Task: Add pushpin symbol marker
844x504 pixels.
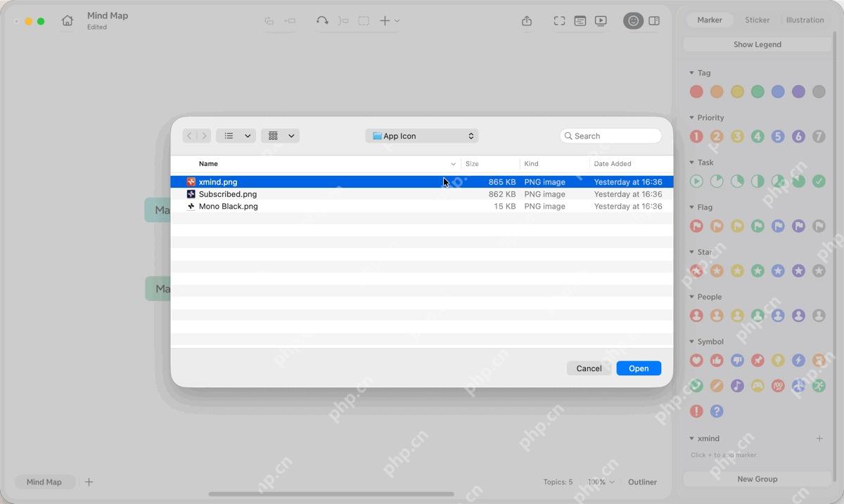Action: [x=757, y=361]
